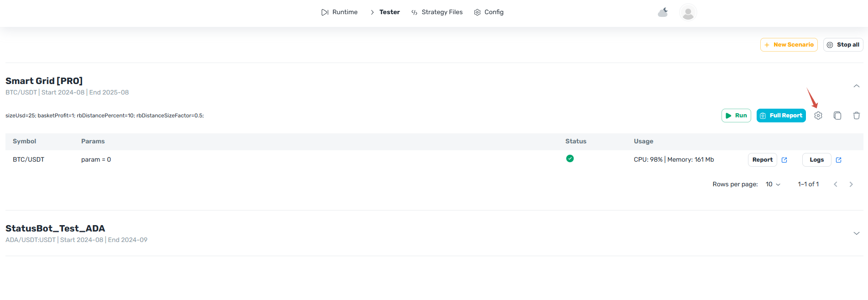Image resolution: width=868 pixels, height=300 pixels.
Task: Run the Smart Grid scenario
Action: click(x=736, y=116)
